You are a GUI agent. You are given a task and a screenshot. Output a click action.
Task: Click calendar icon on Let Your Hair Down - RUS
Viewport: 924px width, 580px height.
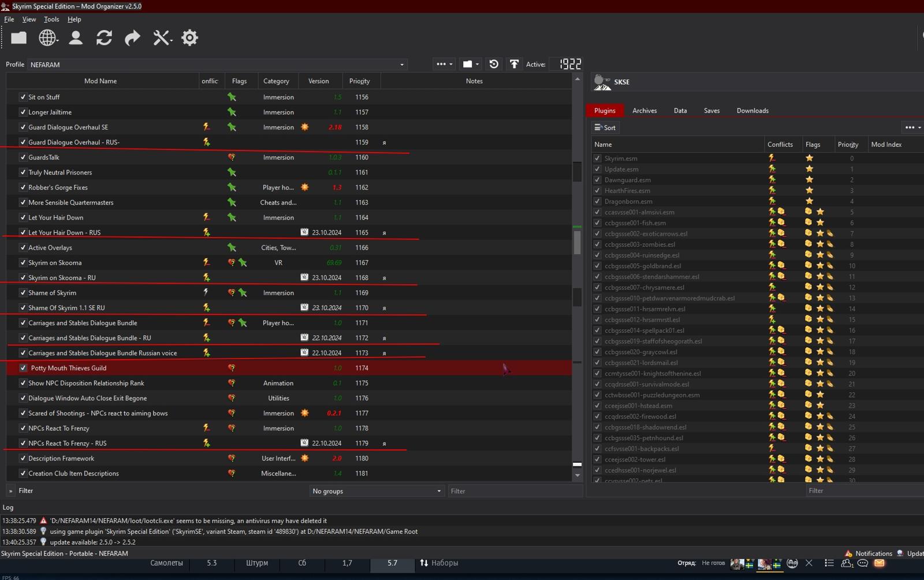(x=304, y=232)
